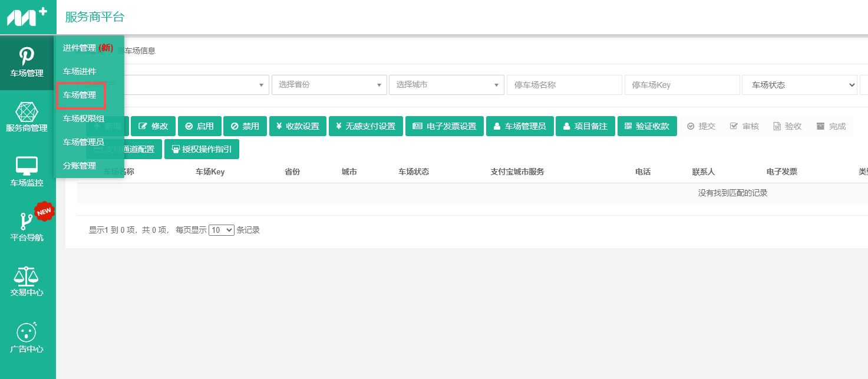Image resolution: width=868 pixels, height=379 pixels.
Task: Select 分账管理 in the submenu
Action: pyautogui.click(x=80, y=166)
